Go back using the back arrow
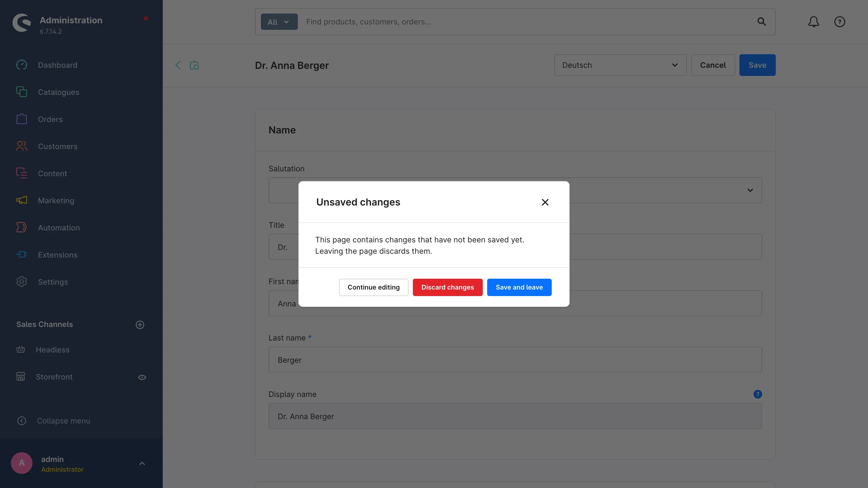Image resolution: width=868 pixels, height=488 pixels. pyautogui.click(x=178, y=65)
